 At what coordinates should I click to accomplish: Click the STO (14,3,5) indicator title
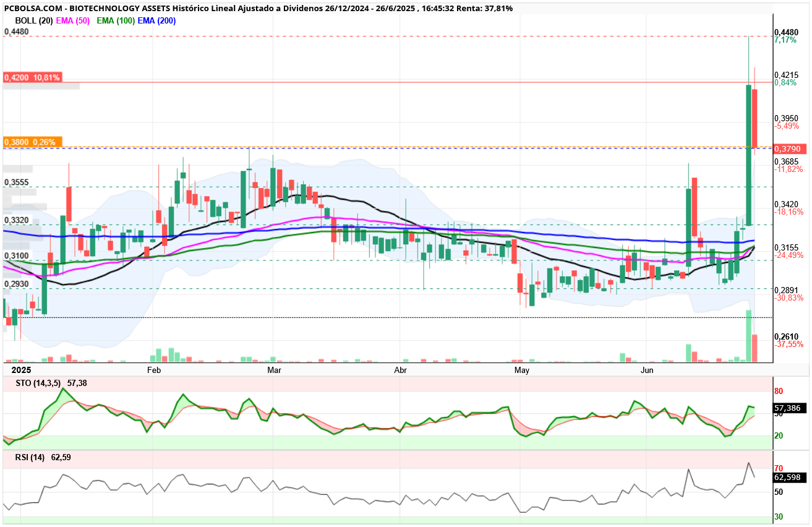coord(39,383)
